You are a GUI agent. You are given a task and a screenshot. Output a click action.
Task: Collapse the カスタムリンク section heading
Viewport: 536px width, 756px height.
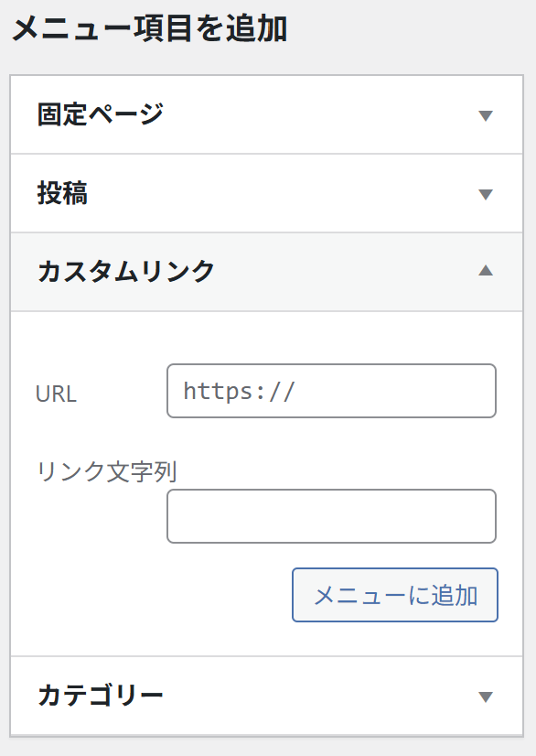click(x=126, y=272)
